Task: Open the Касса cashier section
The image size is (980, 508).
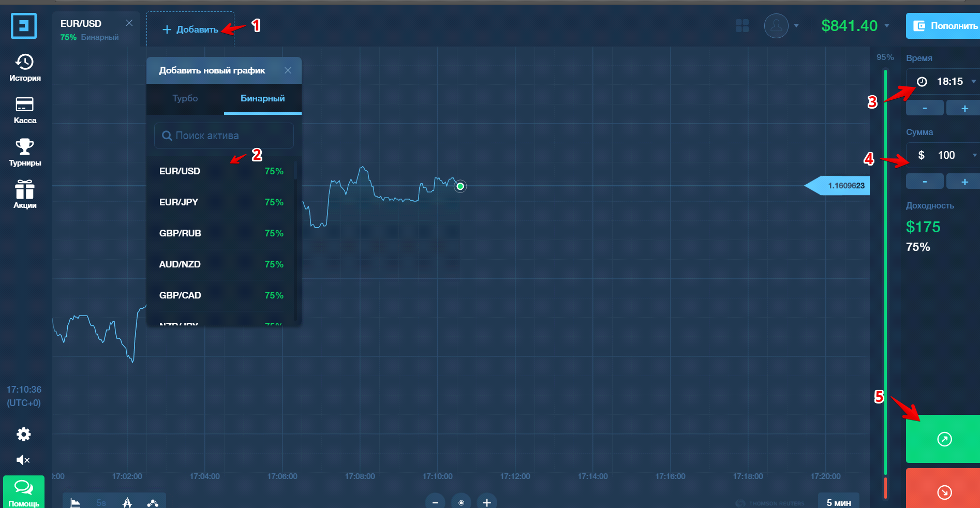Action: [25, 110]
